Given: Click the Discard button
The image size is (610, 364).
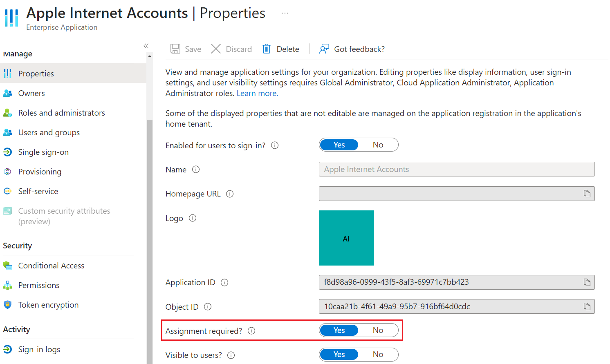Looking at the screenshot, I should click(231, 49).
